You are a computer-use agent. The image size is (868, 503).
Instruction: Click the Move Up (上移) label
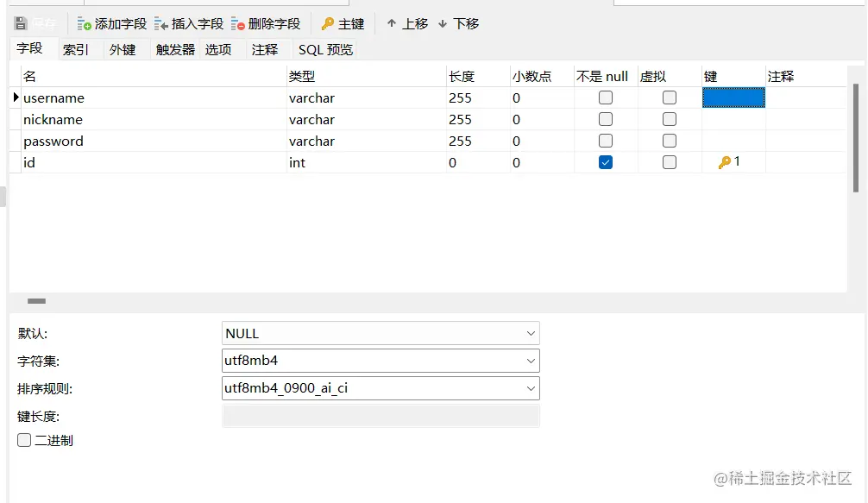pyautogui.click(x=415, y=24)
